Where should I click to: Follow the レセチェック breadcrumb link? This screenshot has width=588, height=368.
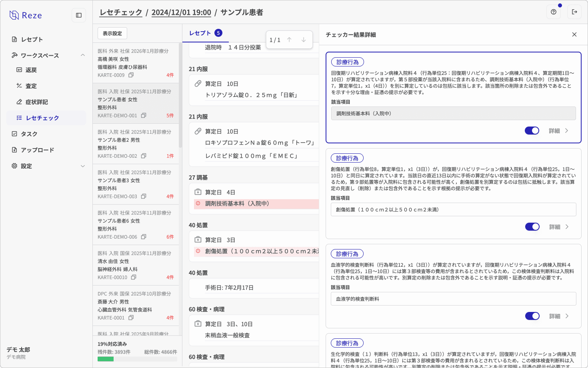tap(121, 12)
